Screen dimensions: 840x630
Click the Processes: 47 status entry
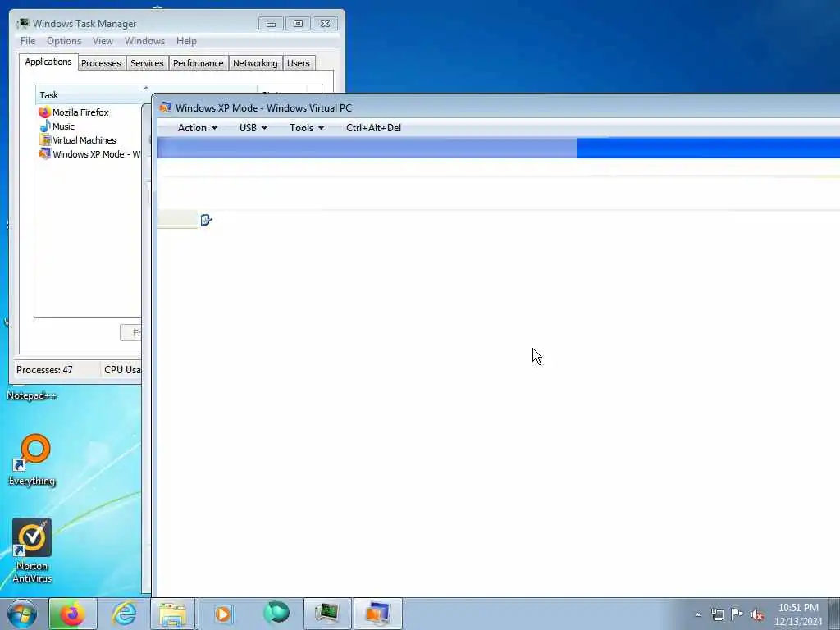coord(44,370)
